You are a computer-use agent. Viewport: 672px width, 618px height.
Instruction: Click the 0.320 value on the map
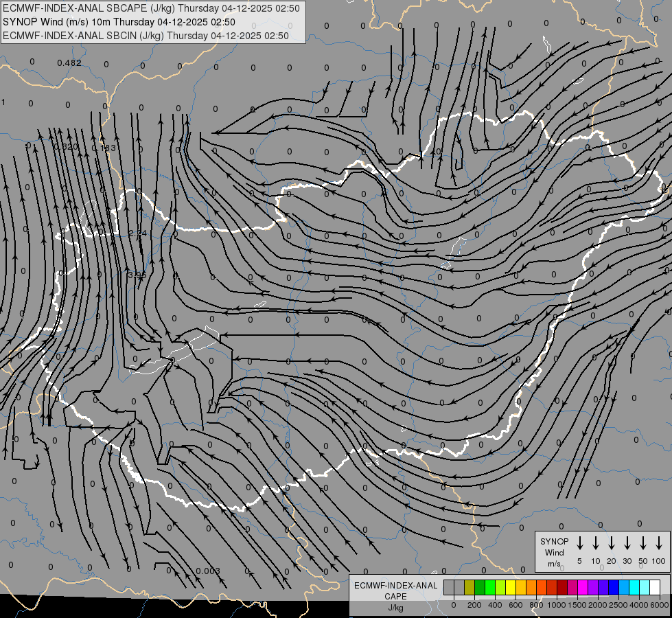pos(66,147)
